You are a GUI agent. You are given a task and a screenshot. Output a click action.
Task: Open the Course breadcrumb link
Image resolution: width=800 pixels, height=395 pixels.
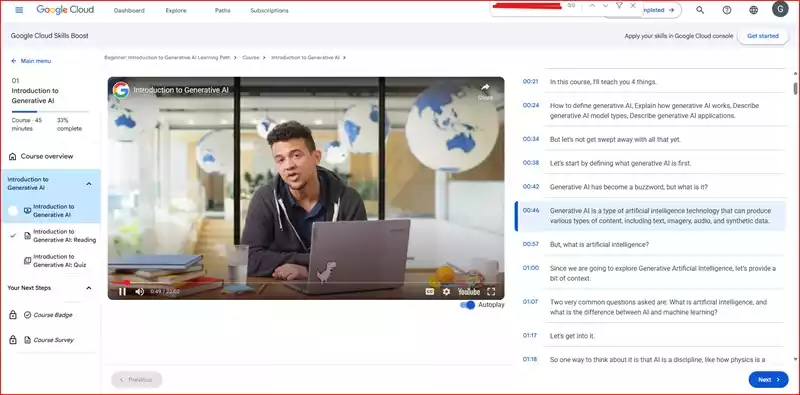coord(251,58)
